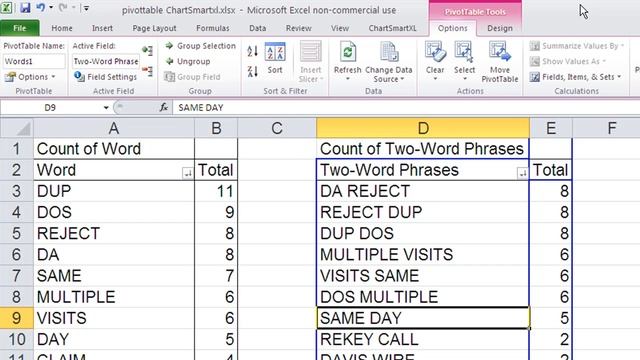
Task: Open Show Values As menu
Action: 568,61
